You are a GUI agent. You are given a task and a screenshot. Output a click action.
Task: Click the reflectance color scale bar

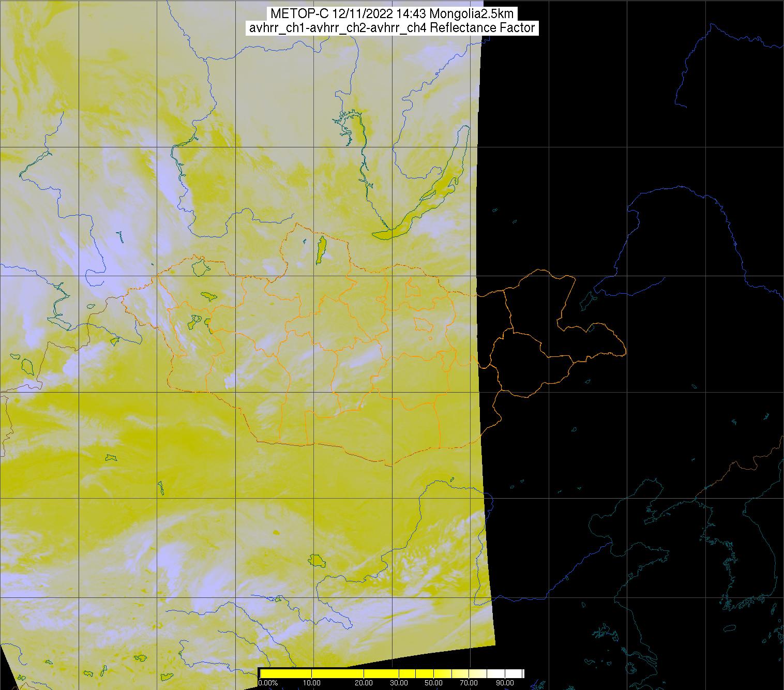pos(391,673)
